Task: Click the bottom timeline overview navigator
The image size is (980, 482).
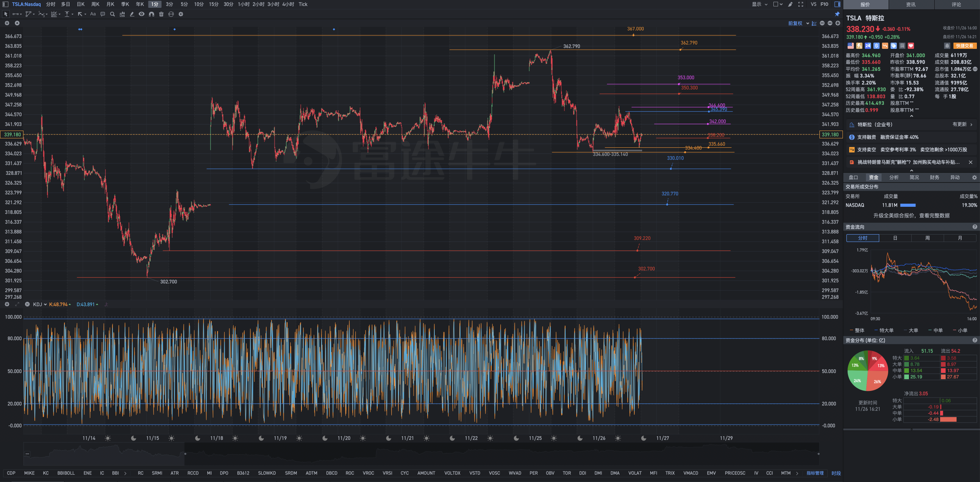Action: coord(421,454)
